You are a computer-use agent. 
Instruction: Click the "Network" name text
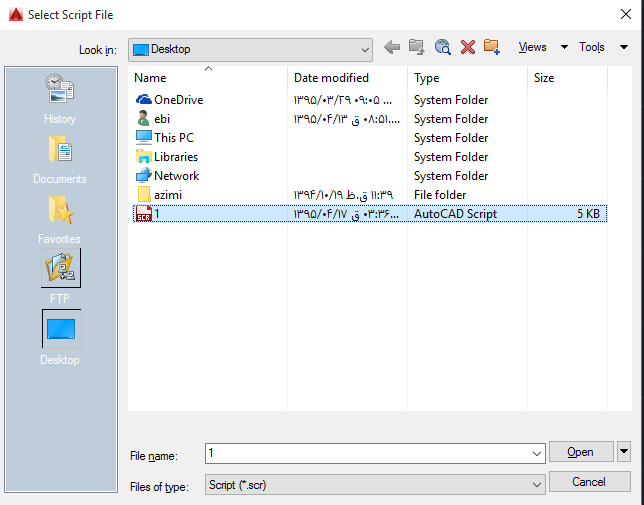tap(177, 176)
